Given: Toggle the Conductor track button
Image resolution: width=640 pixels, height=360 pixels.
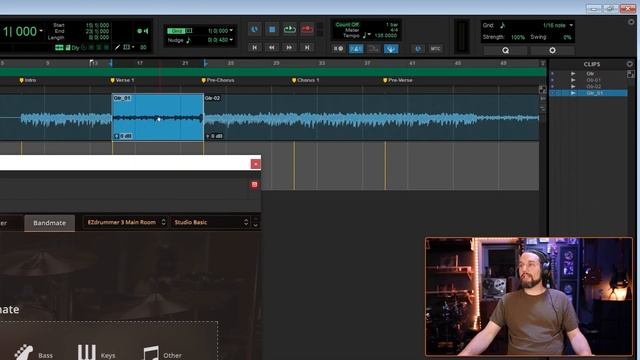Looking at the screenshot, I should tap(391, 49).
